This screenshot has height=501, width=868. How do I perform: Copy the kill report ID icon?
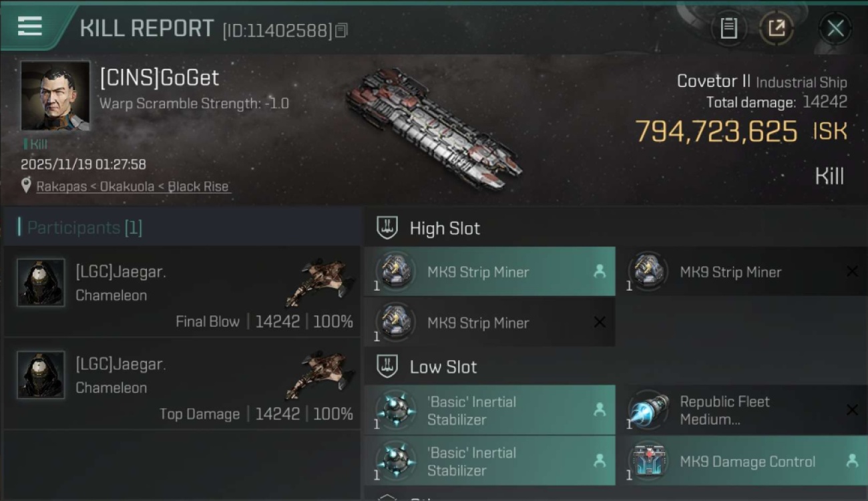(x=341, y=30)
